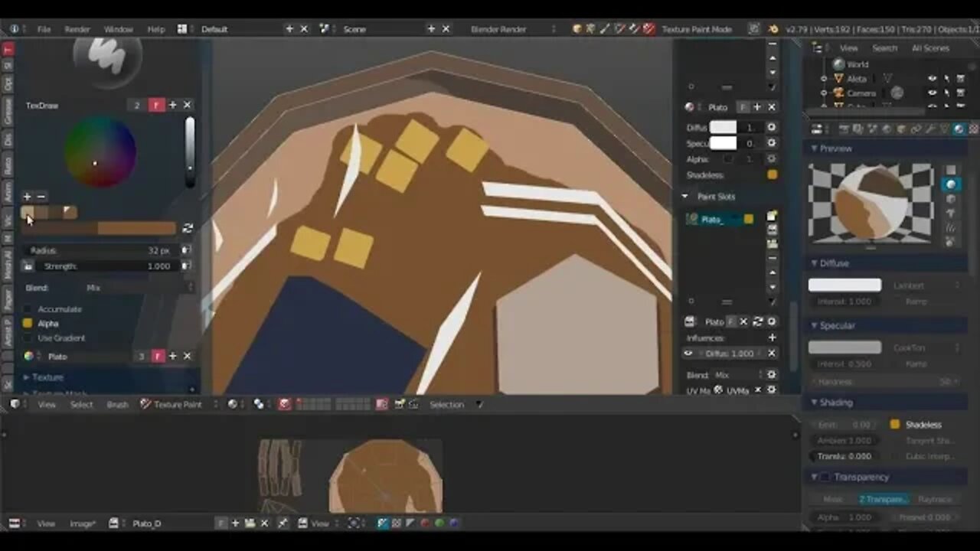Image resolution: width=980 pixels, height=551 pixels.
Task: Click the Blender logo in info header
Action: click(773, 29)
